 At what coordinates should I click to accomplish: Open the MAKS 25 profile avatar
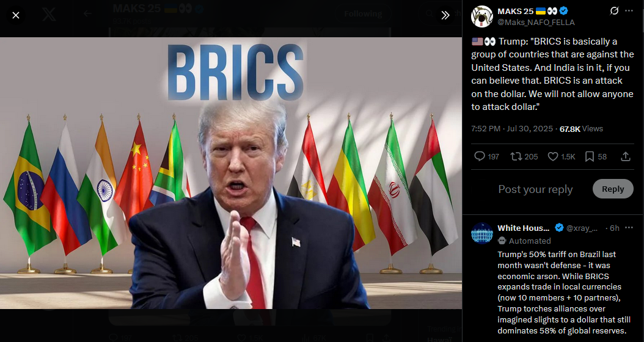[x=481, y=16]
